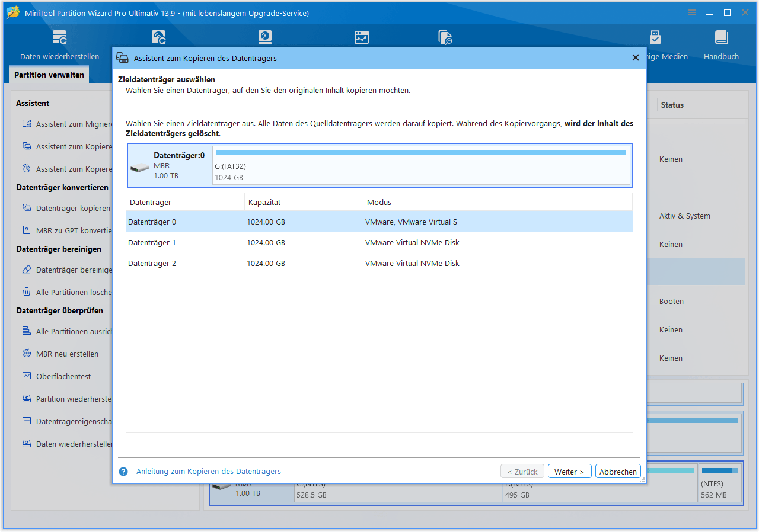The image size is (759, 532).
Task: Click the Zurück button
Action: coord(522,472)
